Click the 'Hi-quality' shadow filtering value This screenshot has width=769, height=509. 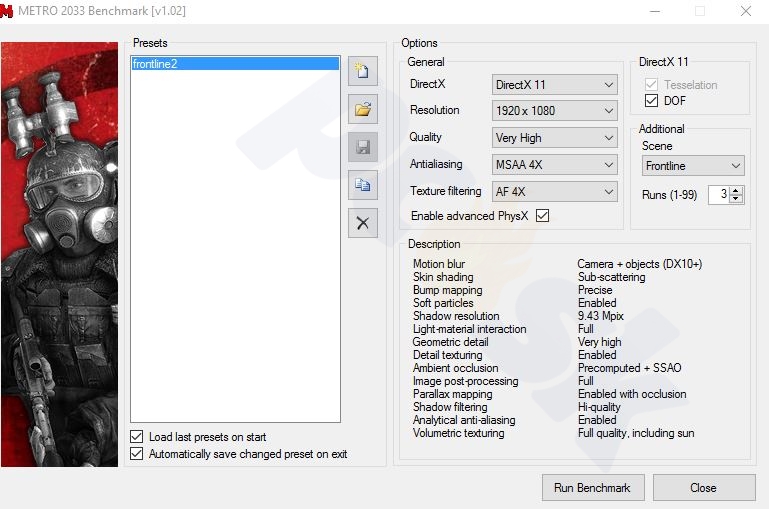[x=599, y=407]
